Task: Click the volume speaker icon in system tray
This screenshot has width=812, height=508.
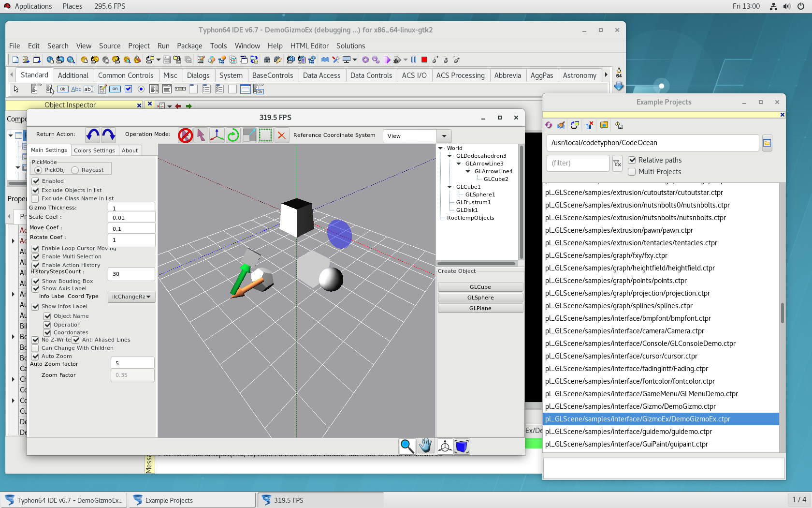Action: (787, 6)
